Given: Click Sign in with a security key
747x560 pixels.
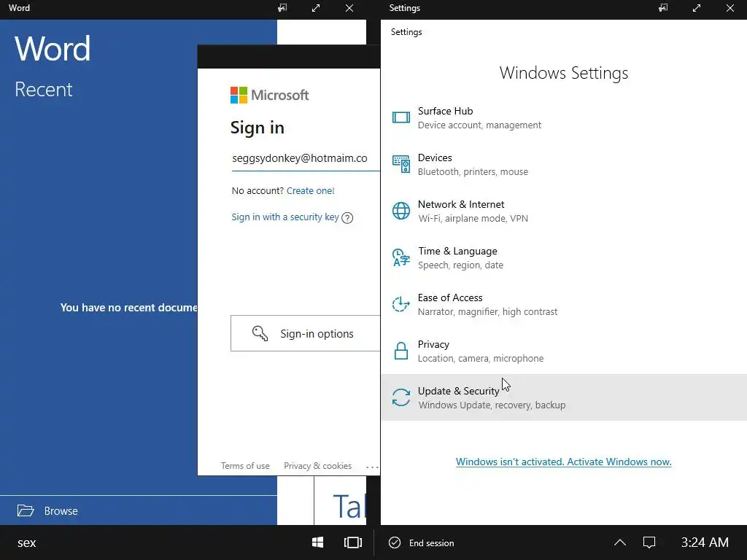Looking at the screenshot, I should 285,217.
